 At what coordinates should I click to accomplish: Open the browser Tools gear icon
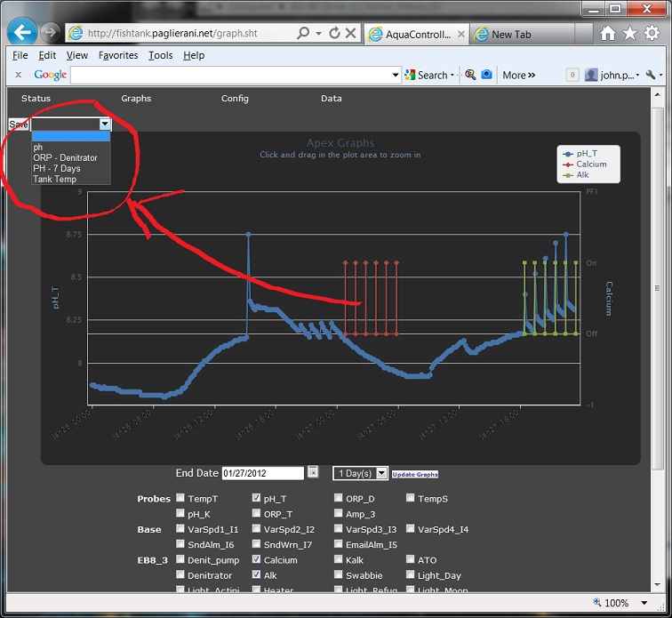pos(652,33)
